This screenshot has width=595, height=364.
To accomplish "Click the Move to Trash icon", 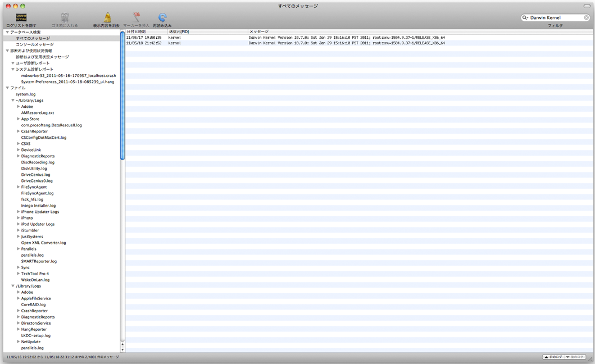I will point(65,17).
